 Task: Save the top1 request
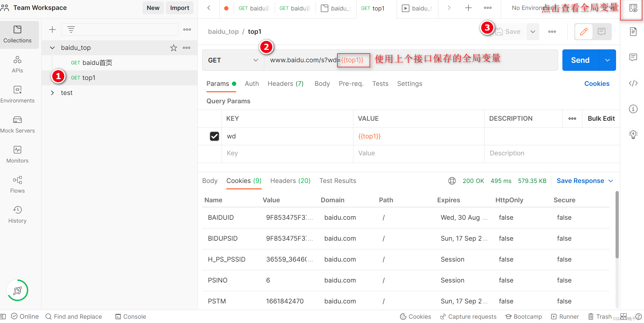508,32
